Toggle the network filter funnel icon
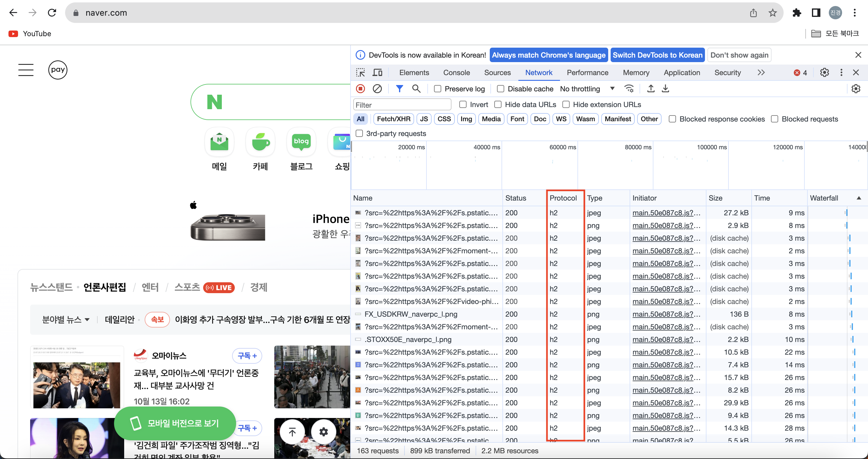 (x=399, y=89)
